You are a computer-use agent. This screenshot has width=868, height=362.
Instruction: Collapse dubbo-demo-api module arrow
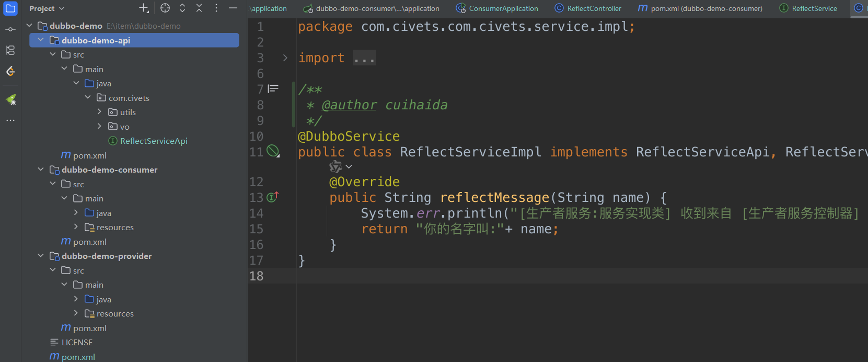pos(41,40)
